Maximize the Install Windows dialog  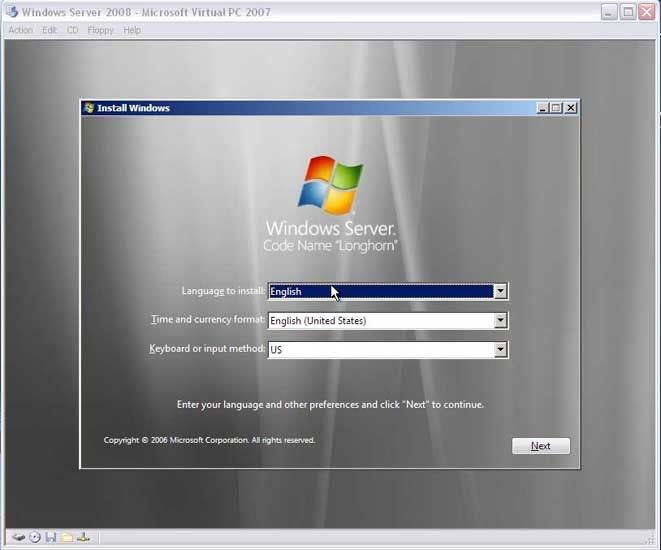click(x=556, y=108)
